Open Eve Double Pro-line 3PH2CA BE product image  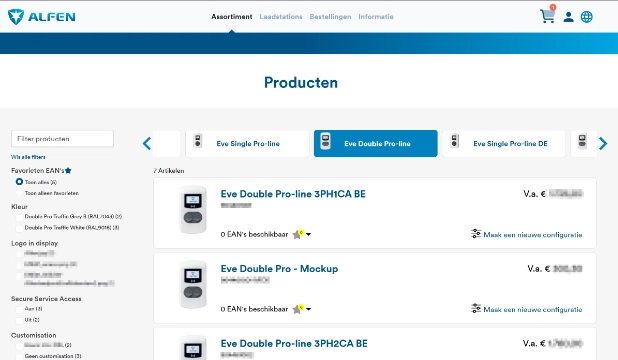[193, 348]
